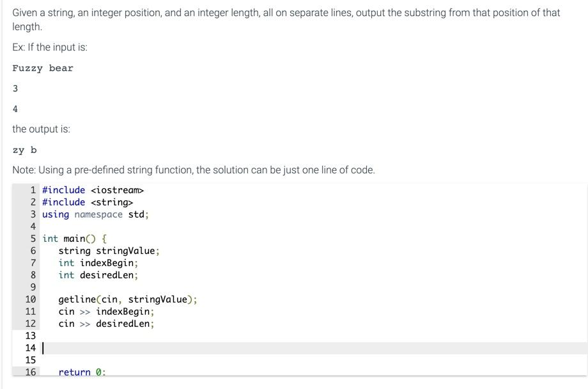588x389 pixels.
Task: Click the '#include <string>' line
Action: coord(88,202)
